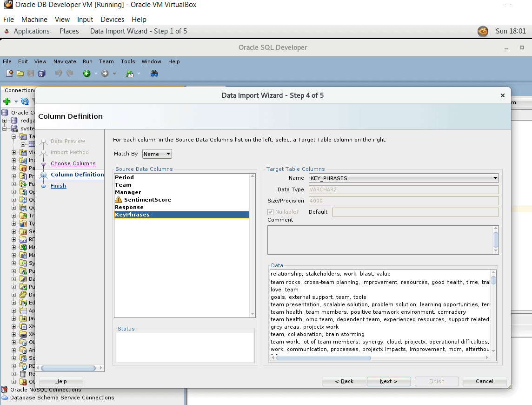Open the Forward icon history dropdown arrow
Viewport: 532px width, 405px height.
[114, 74]
